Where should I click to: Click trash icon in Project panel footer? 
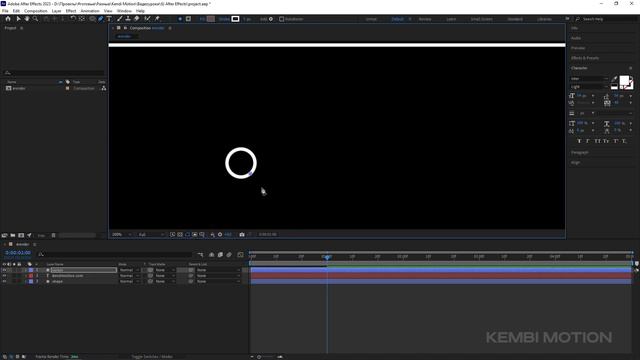pos(53,236)
